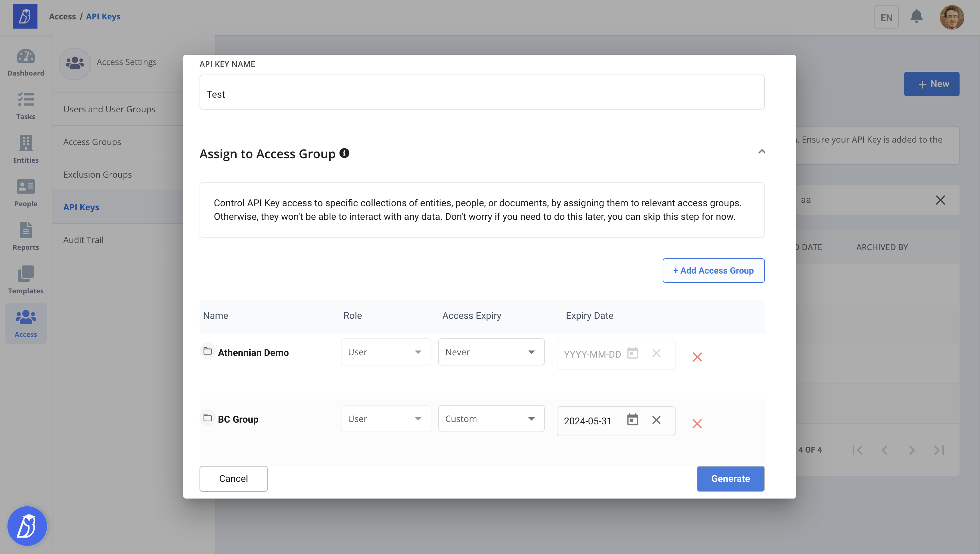Open calendar picker for BC Group expiry date
Viewport: 980px width, 554px height.
coord(632,420)
